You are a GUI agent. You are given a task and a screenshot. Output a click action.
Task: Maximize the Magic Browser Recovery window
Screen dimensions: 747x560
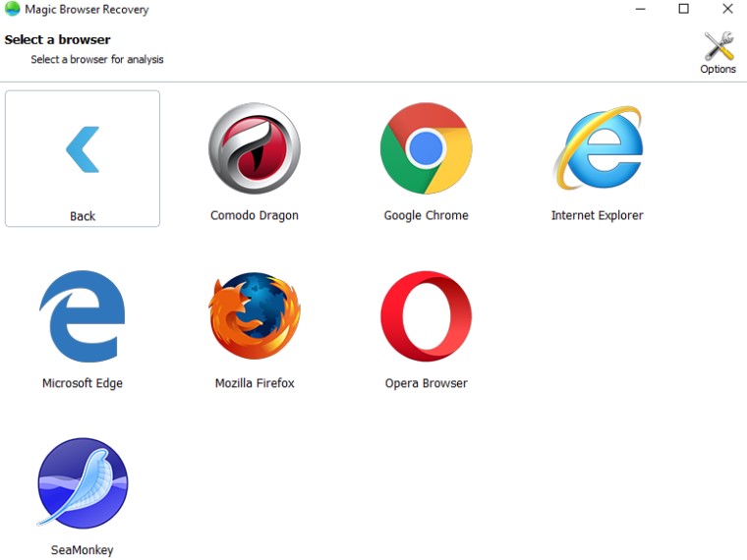(684, 9)
